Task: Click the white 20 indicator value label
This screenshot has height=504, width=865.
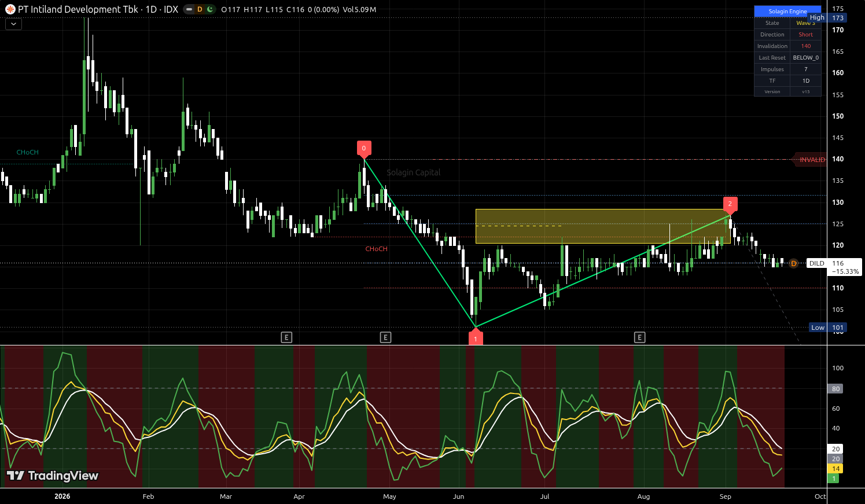Action: click(x=835, y=449)
